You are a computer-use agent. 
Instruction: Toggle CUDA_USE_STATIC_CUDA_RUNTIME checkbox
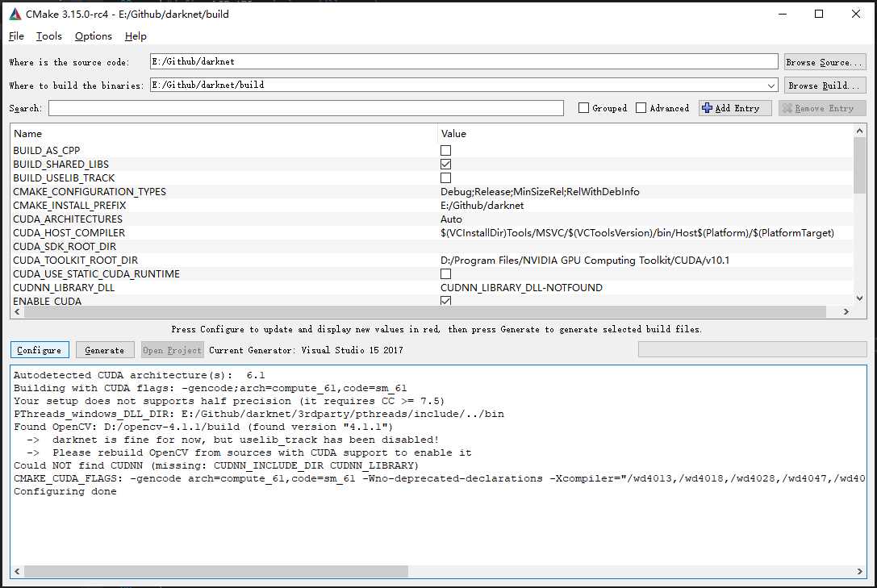(x=446, y=274)
